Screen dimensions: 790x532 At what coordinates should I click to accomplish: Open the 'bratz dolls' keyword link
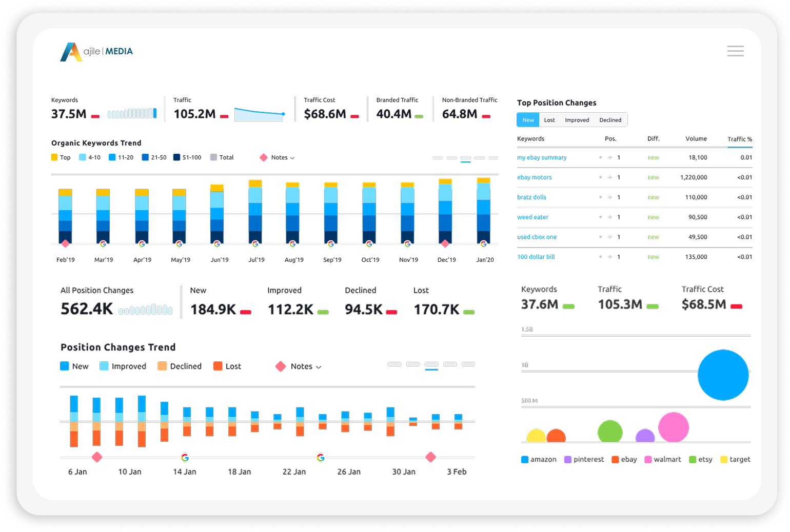point(531,197)
